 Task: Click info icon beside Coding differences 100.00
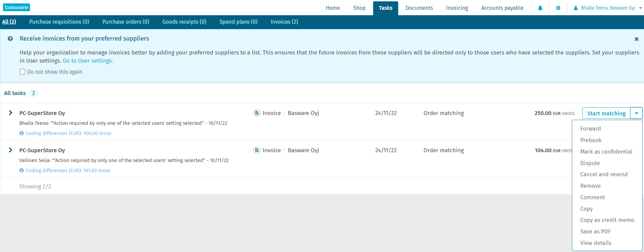[x=22, y=133]
